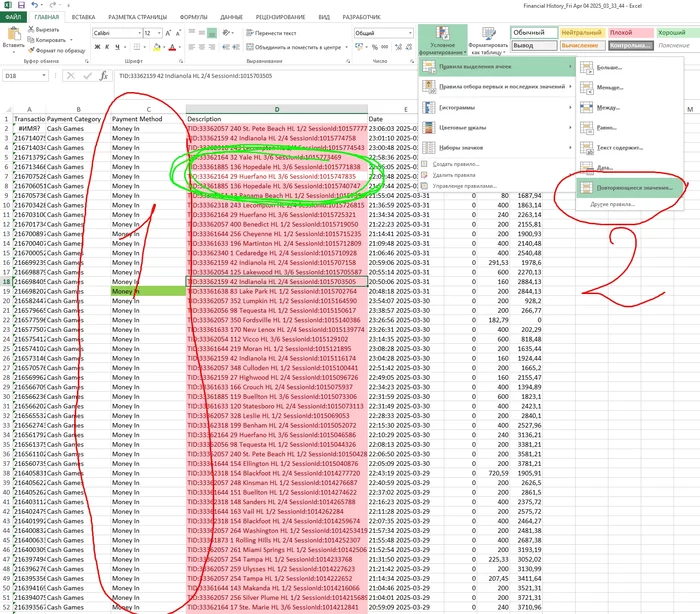Click the increase indent icon
Viewport: 700px width, 614px height.
coord(236,47)
